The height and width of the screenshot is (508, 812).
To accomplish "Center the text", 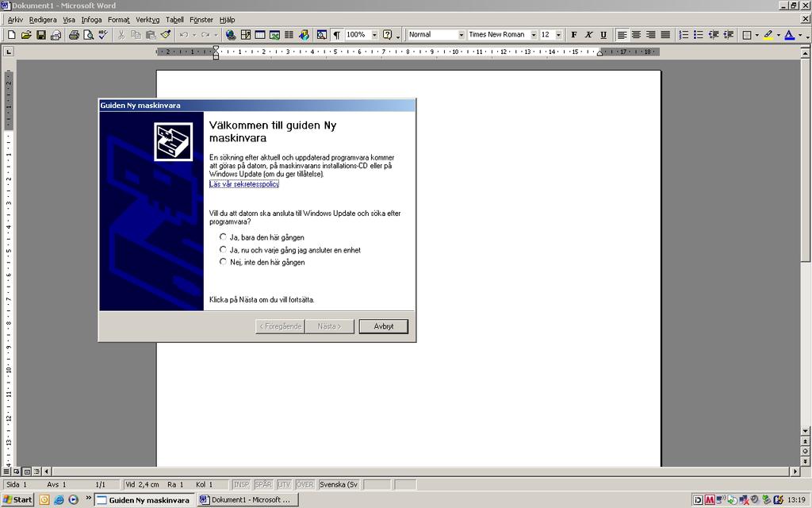I will pos(637,35).
